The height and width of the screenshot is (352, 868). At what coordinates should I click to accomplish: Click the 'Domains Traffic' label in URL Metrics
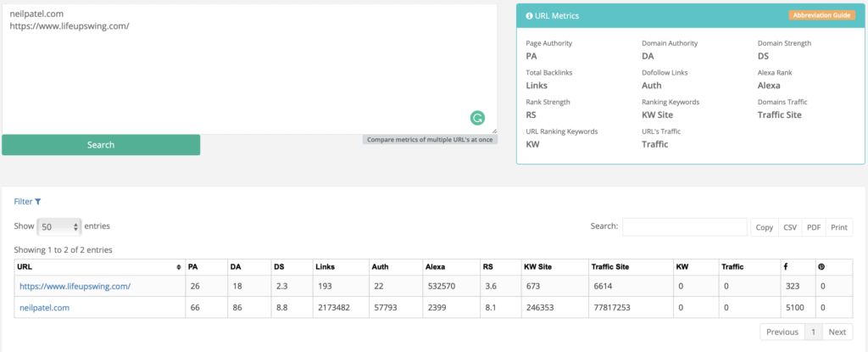(x=782, y=102)
